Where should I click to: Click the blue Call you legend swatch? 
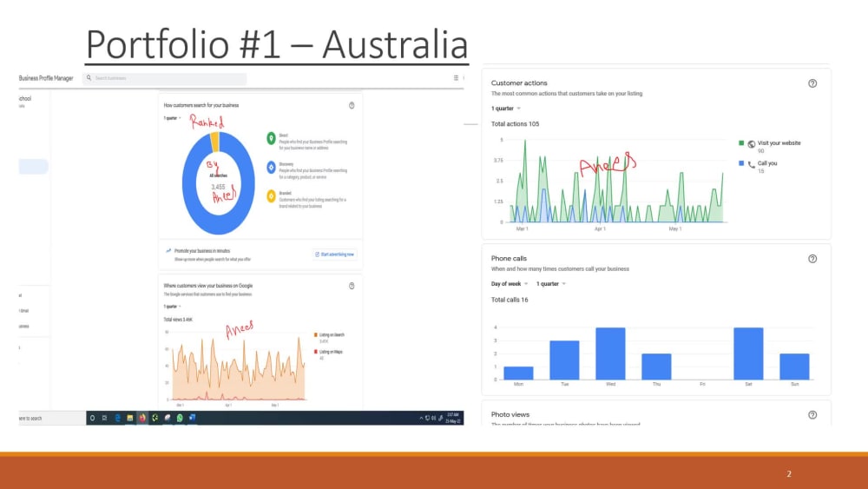coord(741,163)
